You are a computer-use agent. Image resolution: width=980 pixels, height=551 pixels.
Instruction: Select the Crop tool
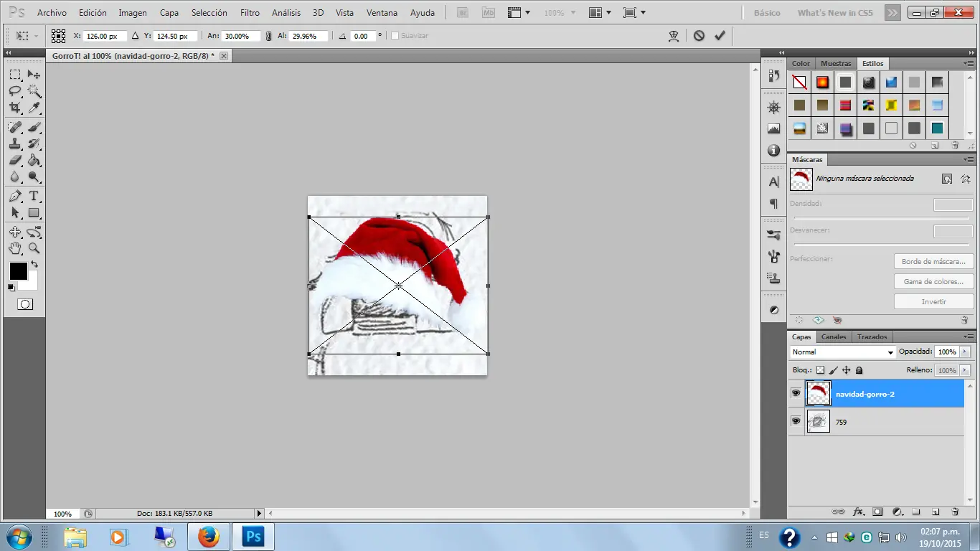click(x=14, y=108)
